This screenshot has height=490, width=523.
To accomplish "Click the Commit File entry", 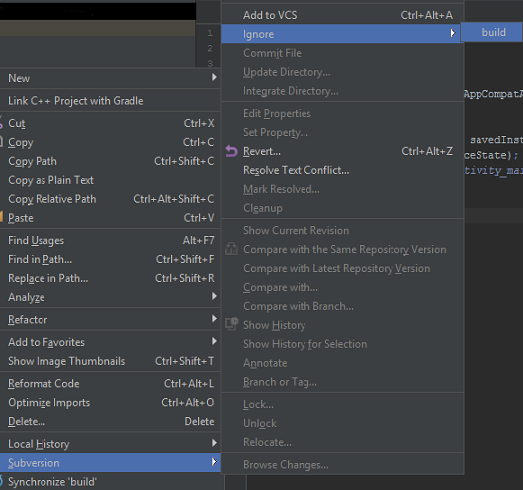I will pos(342,53).
